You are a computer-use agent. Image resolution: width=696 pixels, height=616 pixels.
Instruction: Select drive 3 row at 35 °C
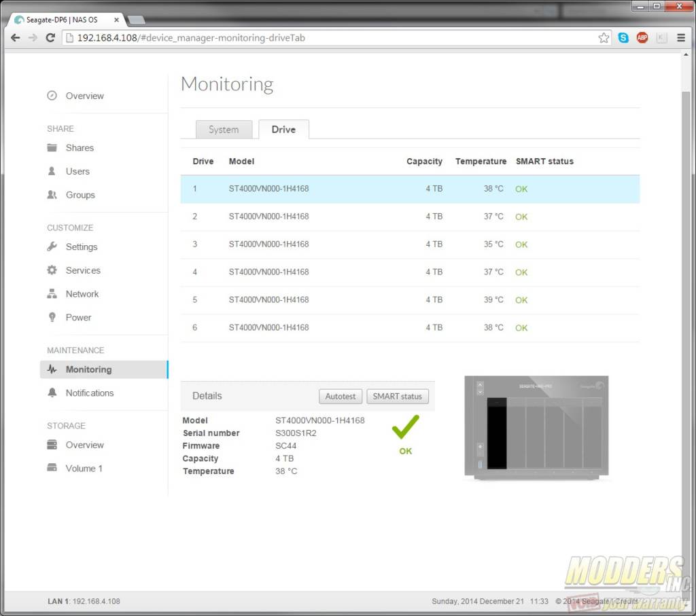click(x=410, y=244)
